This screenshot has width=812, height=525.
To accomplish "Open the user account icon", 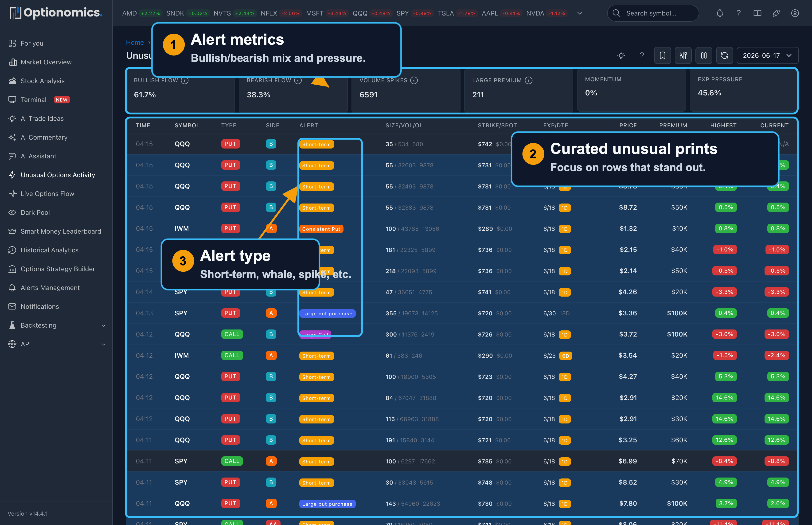I will pyautogui.click(x=795, y=13).
